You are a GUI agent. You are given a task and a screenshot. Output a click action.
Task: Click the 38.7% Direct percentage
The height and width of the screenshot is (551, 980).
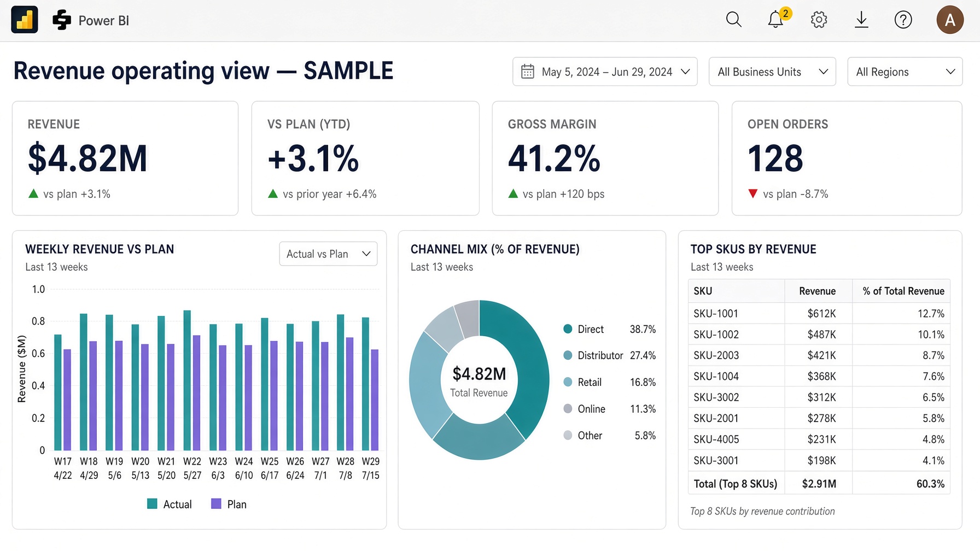click(643, 329)
